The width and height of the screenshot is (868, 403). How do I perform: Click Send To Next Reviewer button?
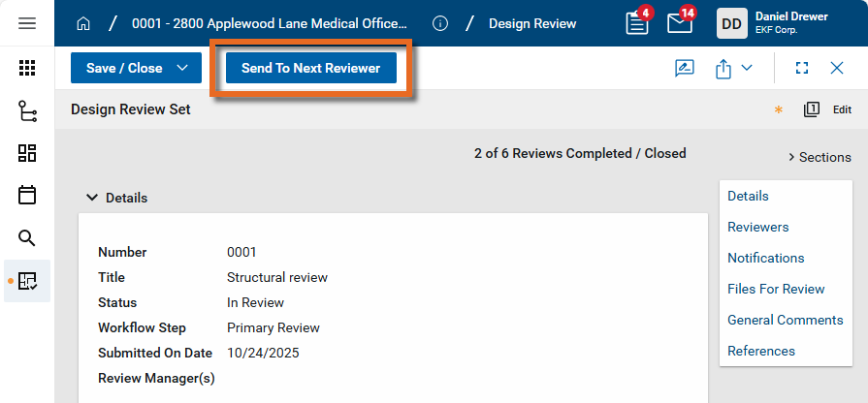(310, 68)
